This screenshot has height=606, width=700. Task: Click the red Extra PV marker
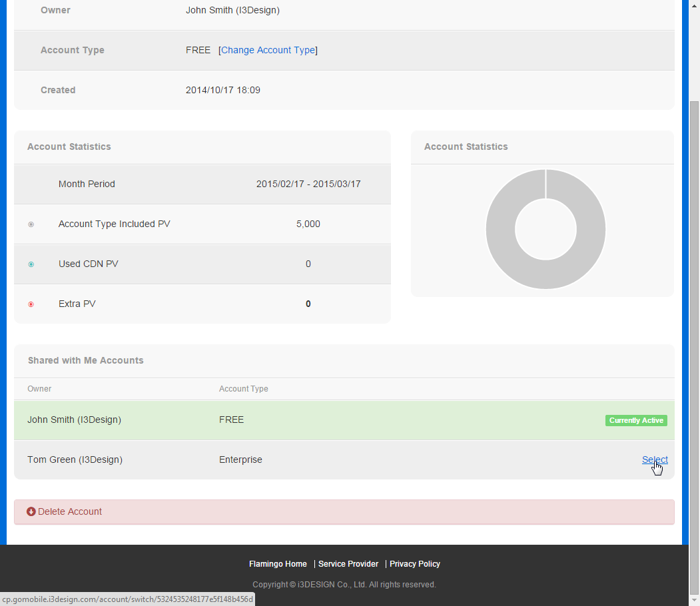point(31,304)
